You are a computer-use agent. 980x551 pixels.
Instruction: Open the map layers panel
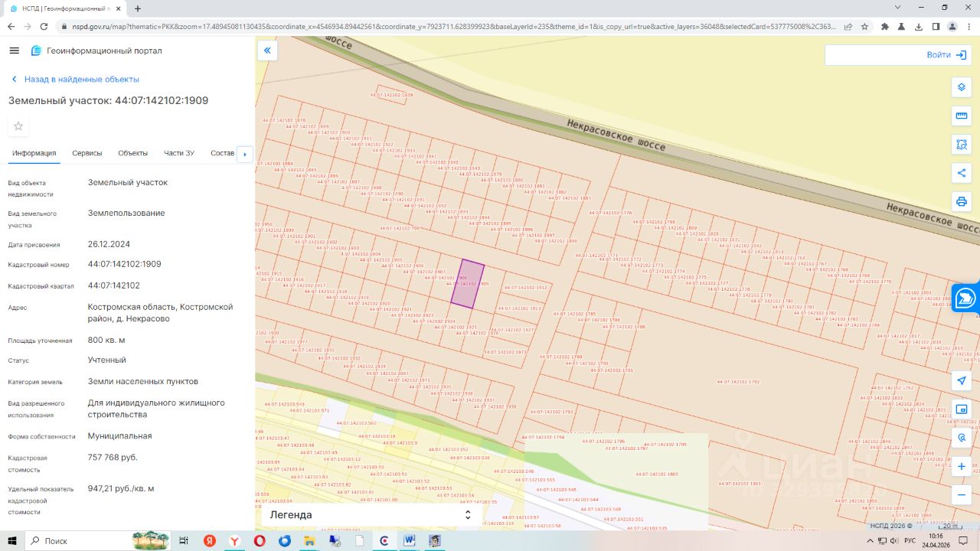(961, 87)
